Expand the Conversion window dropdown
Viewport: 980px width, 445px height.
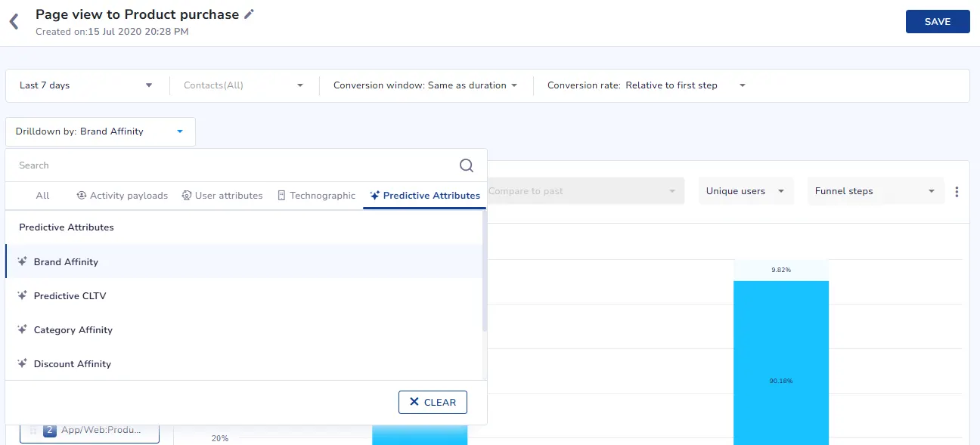(x=425, y=85)
